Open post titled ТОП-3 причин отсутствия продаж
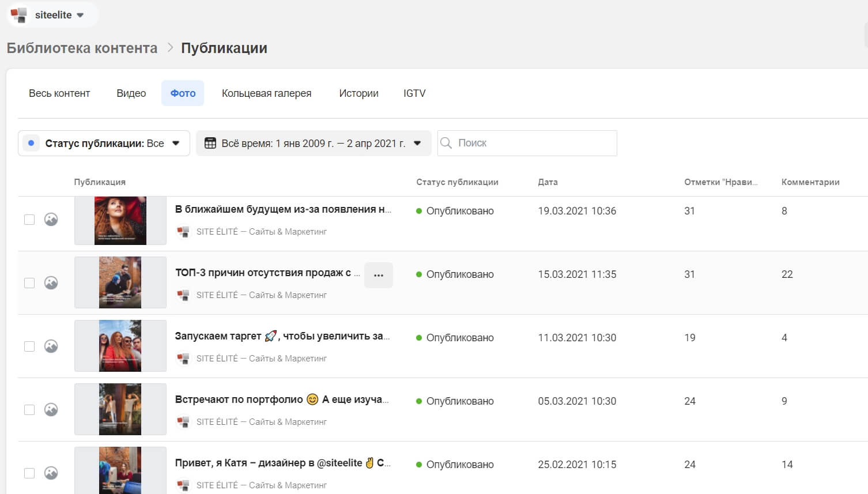The width and height of the screenshot is (868, 494). tap(267, 273)
